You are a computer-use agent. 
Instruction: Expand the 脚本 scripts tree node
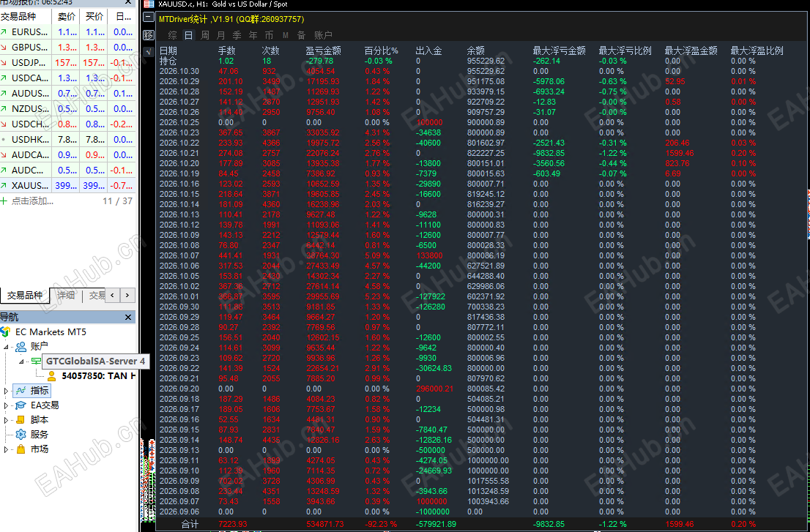(x=6, y=420)
